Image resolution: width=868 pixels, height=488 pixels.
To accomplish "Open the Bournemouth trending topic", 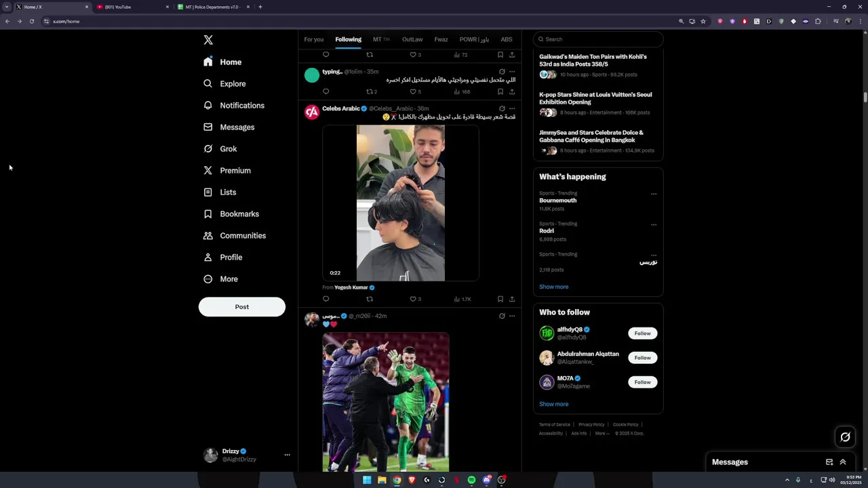I will (557, 201).
